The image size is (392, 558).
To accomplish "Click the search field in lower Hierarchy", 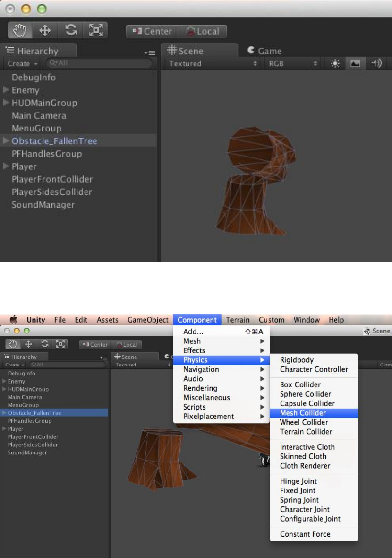I will pyautogui.click(x=67, y=365).
